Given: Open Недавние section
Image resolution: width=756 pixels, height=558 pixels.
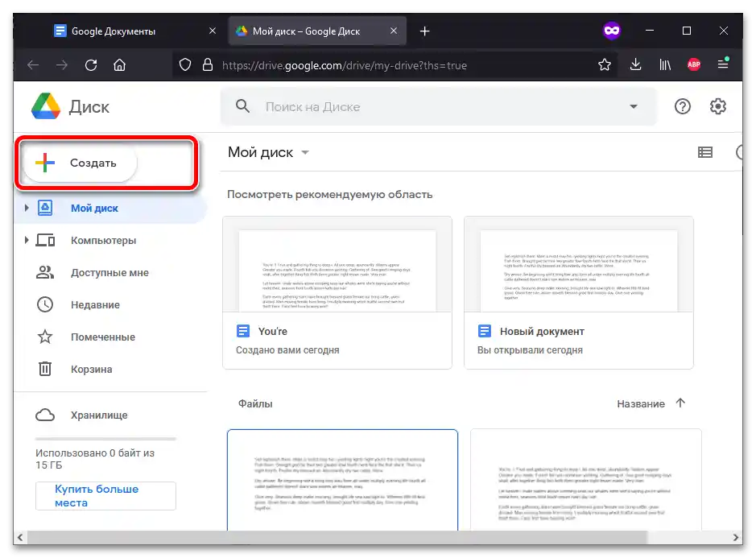Looking at the screenshot, I should coord(111,305).
